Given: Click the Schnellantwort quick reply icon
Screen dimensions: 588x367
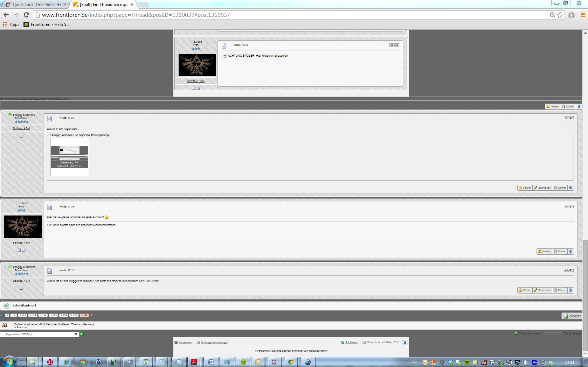Looking at the screenshot, I should (7, 305).
